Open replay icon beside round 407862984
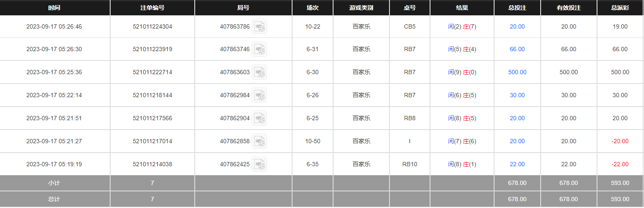This screenshot has width=644, height=208. click(259, 95)
